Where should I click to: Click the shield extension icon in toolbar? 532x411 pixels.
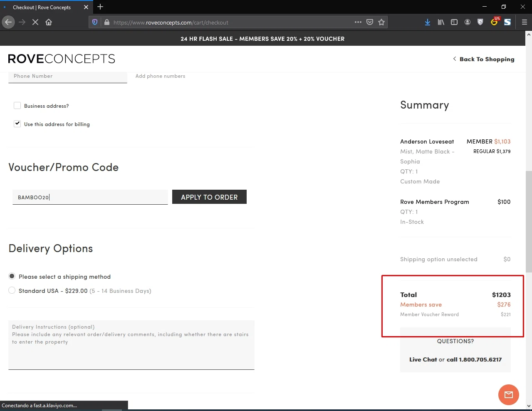[480, 22]
